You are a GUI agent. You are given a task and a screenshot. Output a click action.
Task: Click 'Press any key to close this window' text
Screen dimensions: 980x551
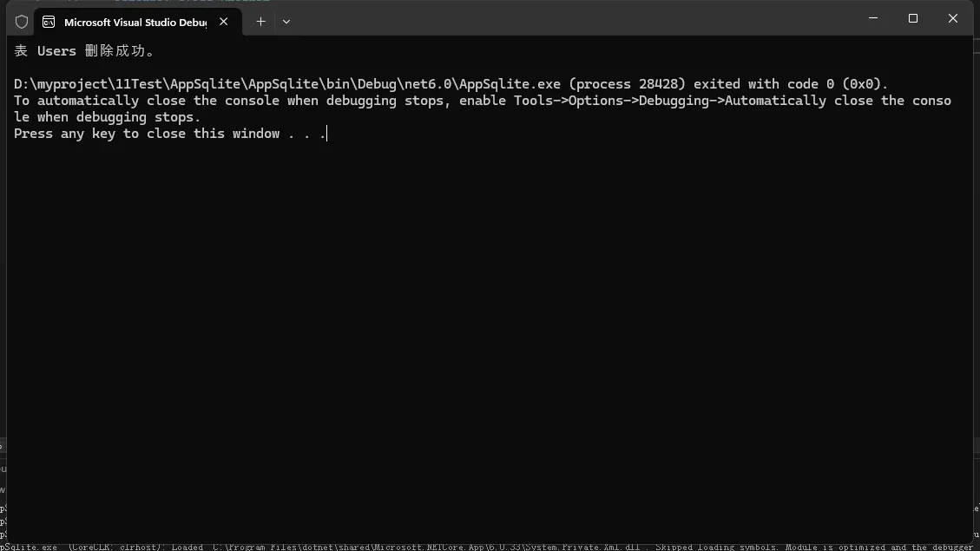click(146, 134)
